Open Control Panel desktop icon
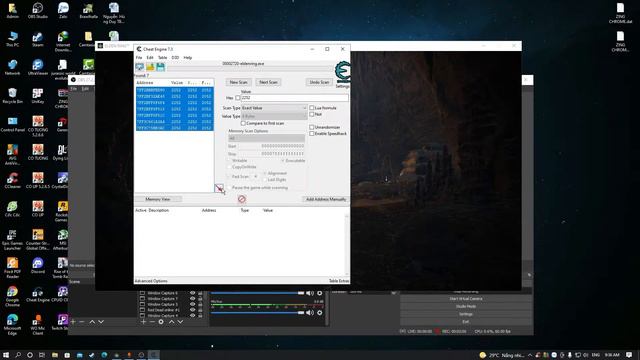640x360 pixels. click(x=12, y=124)
